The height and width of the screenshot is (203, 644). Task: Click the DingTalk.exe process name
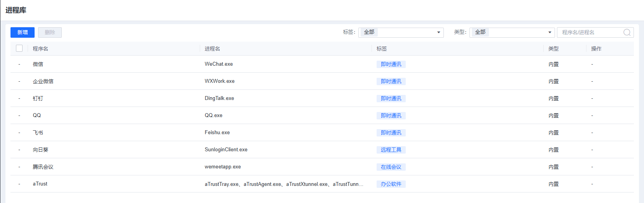point(219,98)
